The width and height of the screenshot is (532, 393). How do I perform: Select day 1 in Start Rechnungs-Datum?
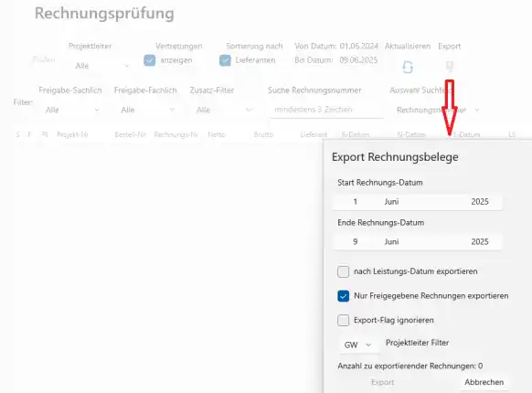[x=355, y=202]
